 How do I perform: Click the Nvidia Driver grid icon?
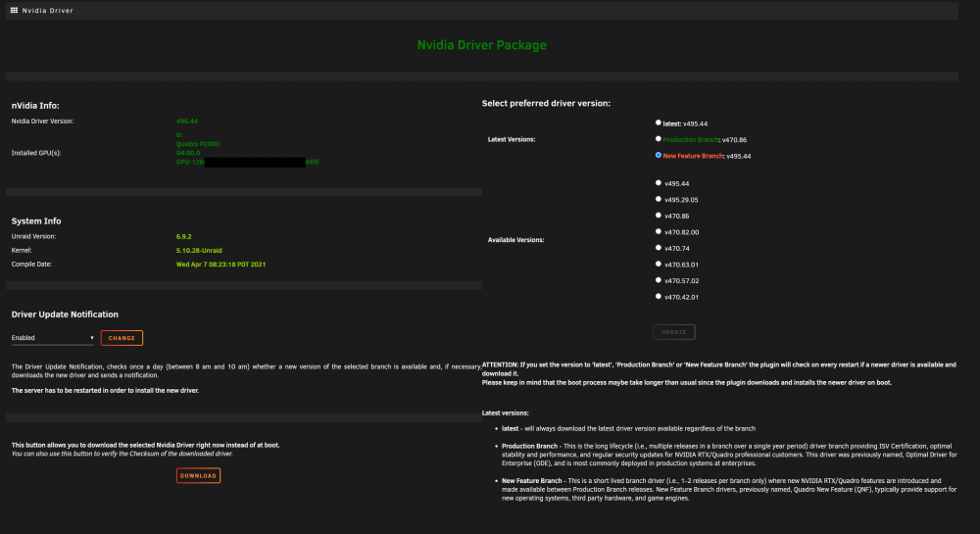point(14,10)
